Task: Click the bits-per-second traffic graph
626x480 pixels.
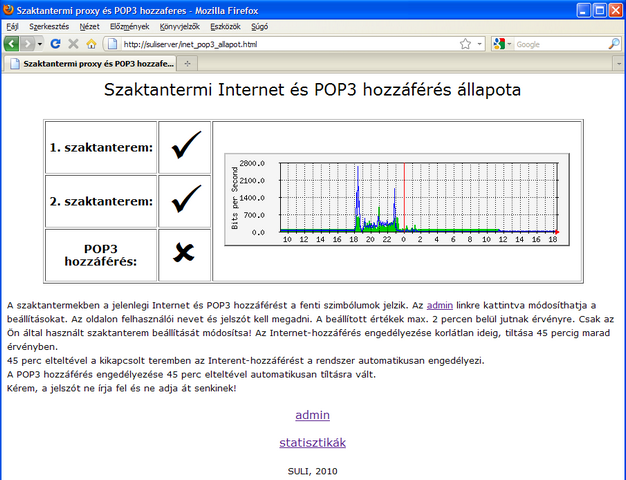Action: point(395,201)
